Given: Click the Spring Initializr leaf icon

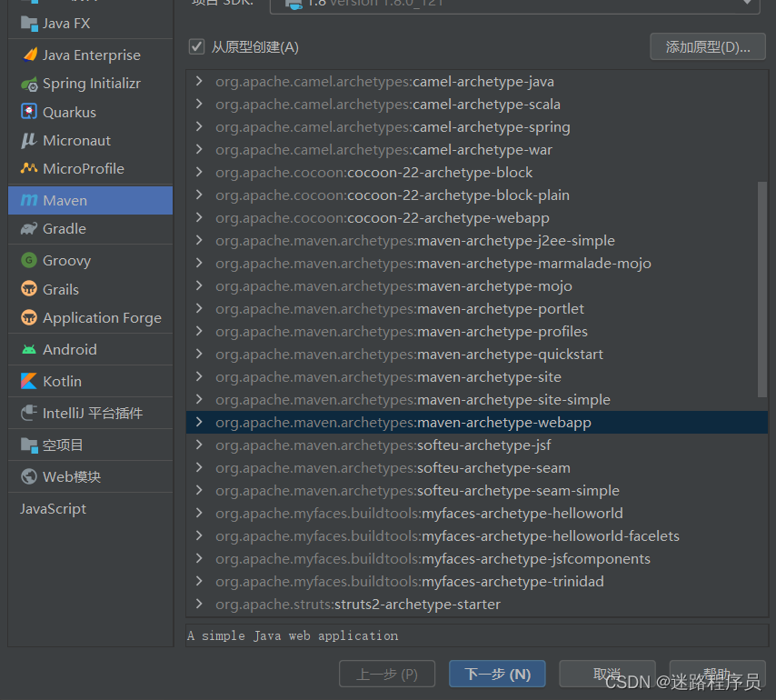Looking at the screenshot, I should tap(29, 84).
